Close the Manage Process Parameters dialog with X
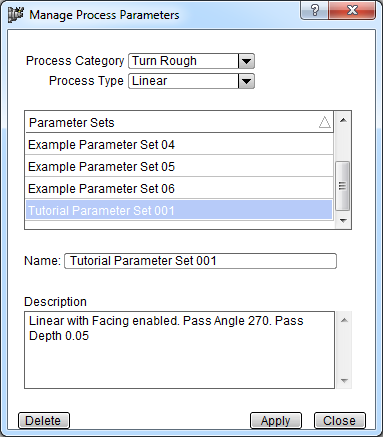Image resolution: width=383 pixels, height=437 pixels. (352, 10)
